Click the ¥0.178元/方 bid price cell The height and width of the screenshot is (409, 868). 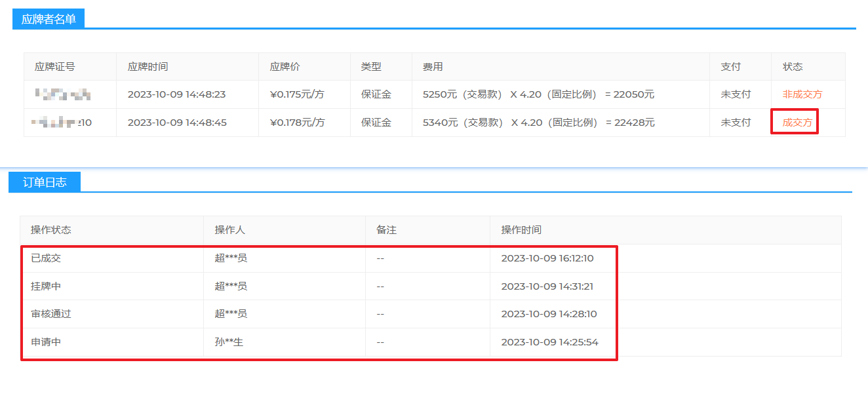(297, 123)
